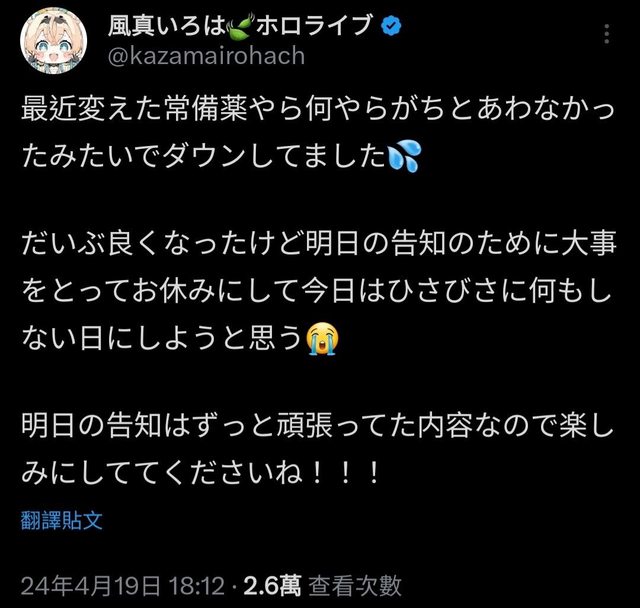
Task: Open the profile avatar of 風真いろは
Action: pyautogui.click(x=53, y=40)
